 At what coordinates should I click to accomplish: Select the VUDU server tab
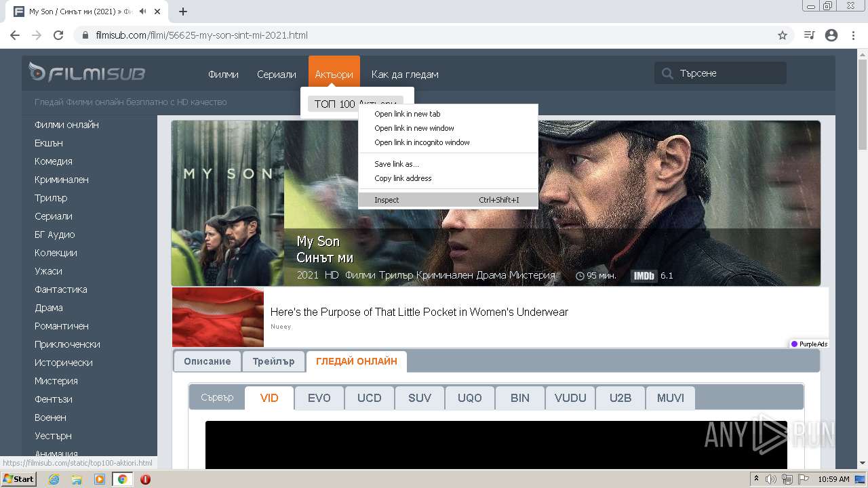[570, 398]
